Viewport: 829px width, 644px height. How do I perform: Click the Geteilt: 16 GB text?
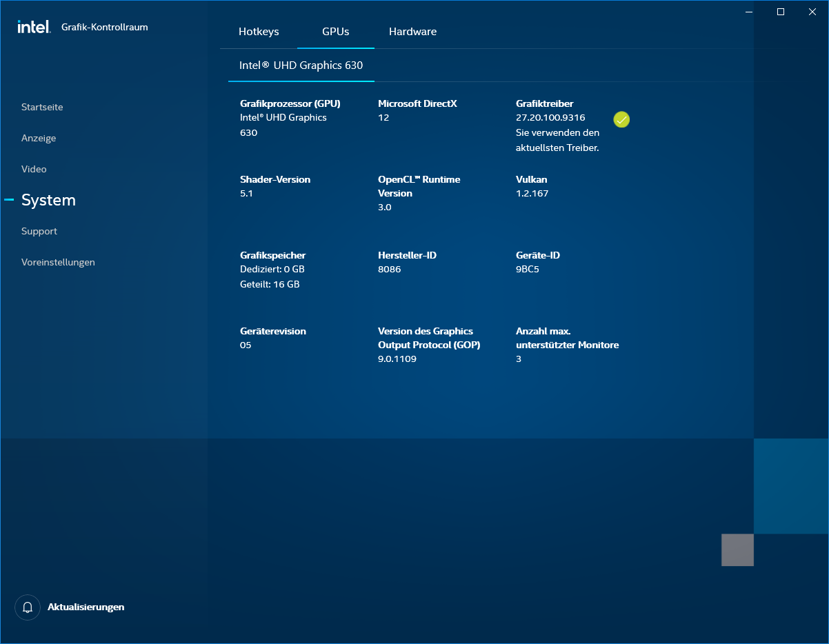pyautogui.click(x=270, y=284)
